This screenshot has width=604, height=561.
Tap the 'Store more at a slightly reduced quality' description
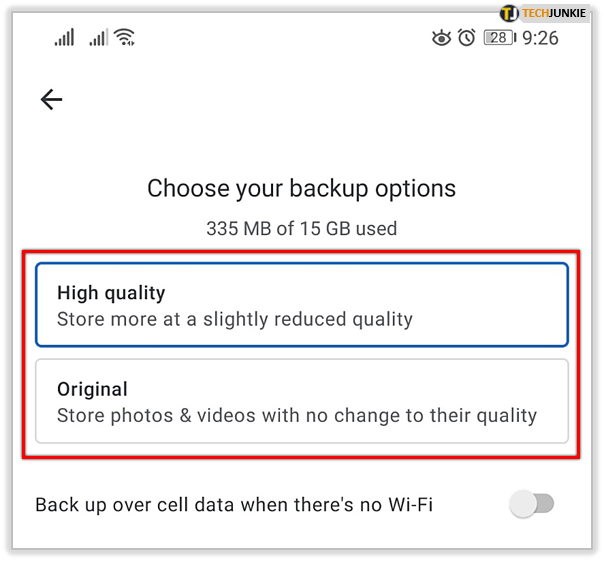235,319
